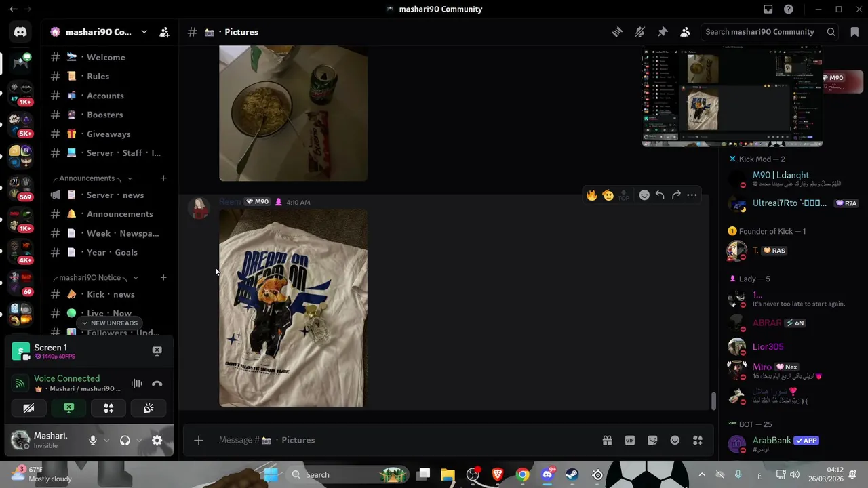React with the fire emoji
This screenshot has width=868, height=488.
pyautogui.click(x=592, y=195)
